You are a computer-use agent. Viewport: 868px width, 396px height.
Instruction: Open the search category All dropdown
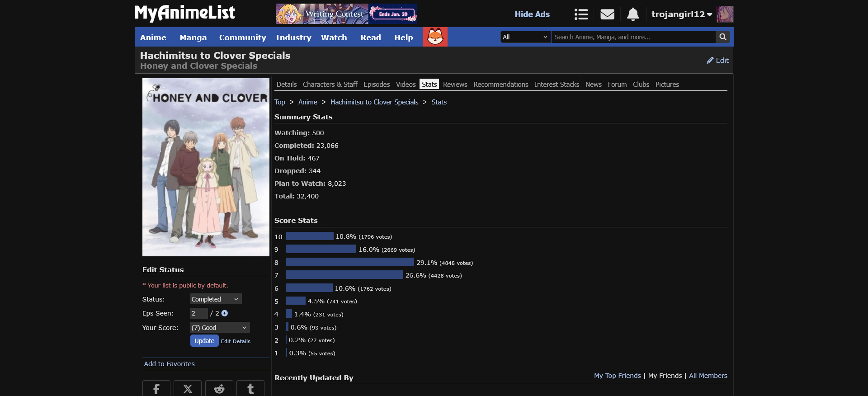[525, 37]
